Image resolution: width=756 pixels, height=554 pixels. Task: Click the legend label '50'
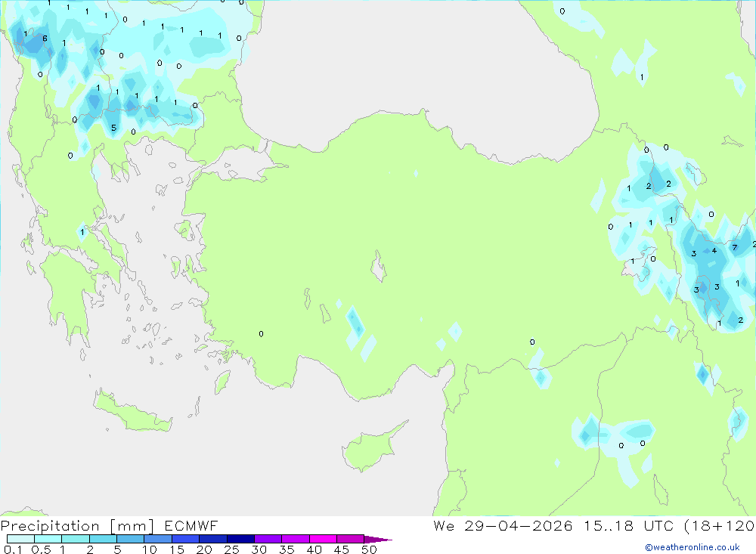[370, 549]
